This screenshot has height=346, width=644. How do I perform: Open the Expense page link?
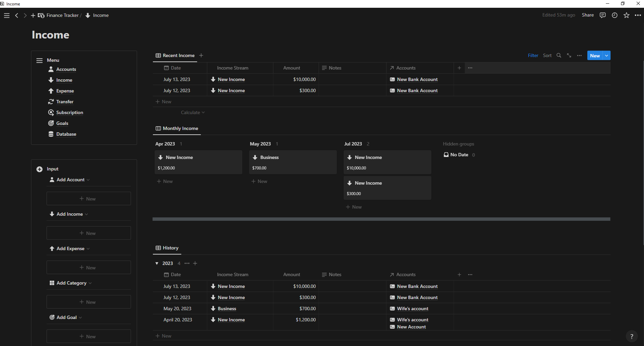pyautogui.click(x=65, y=91)
